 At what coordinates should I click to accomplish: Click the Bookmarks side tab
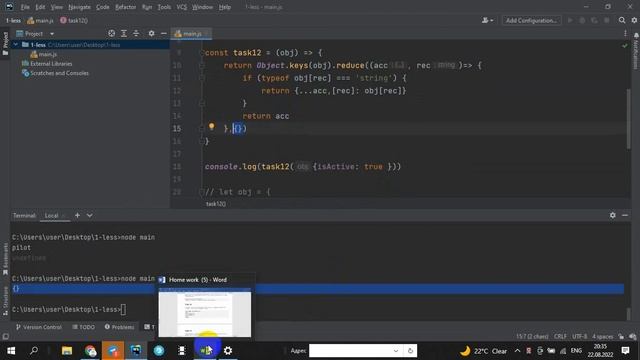point(5,259)
